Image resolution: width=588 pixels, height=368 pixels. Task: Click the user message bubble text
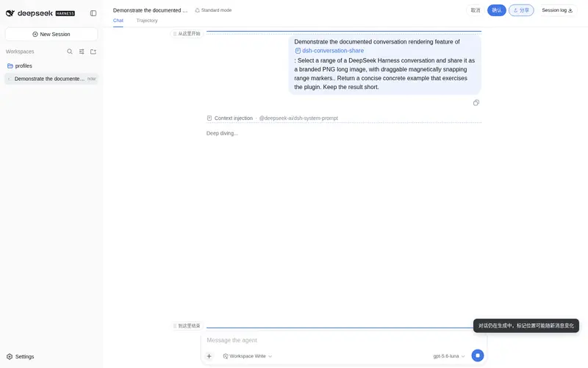(x=384, y=64)
